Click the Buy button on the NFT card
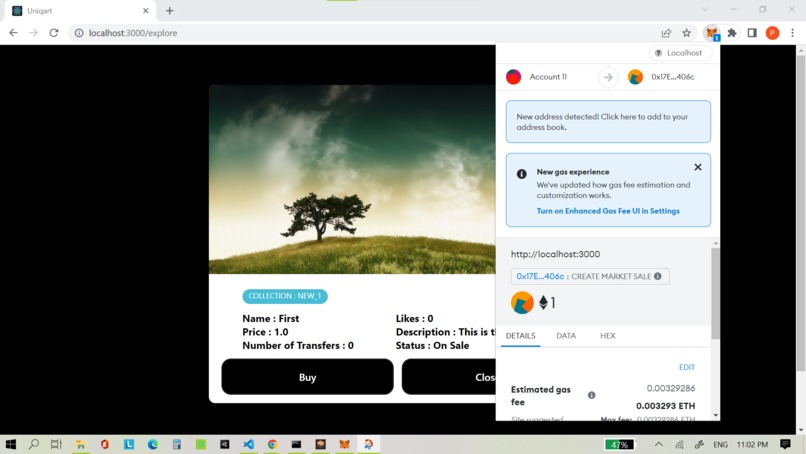The height and width of the screenshot is (454, 806). [x=307, y=377]
